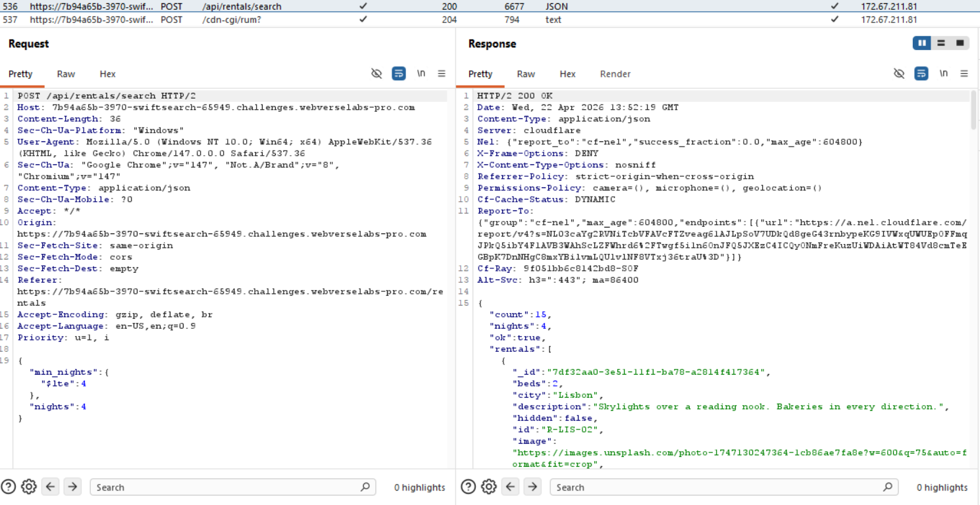Click the Response panel vertical scrollbar

974,110
